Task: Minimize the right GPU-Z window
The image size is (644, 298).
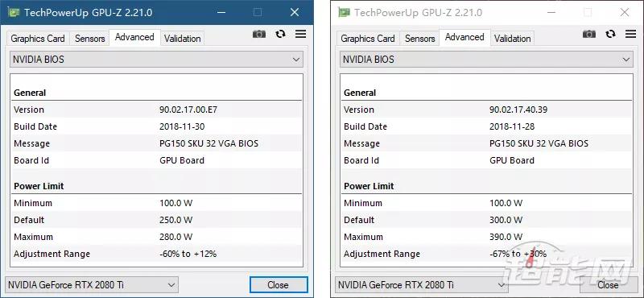Action: pos(551,12)
